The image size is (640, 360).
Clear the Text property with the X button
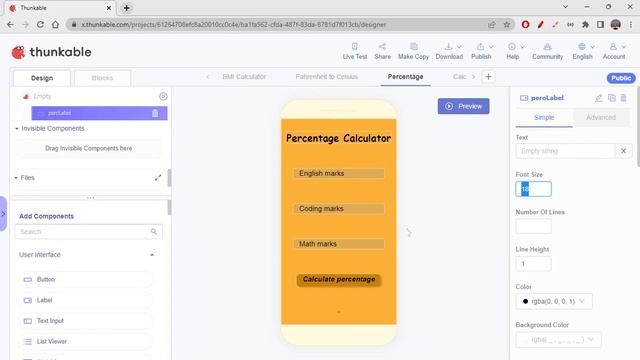pyautogui.click(x=623, y=151)
